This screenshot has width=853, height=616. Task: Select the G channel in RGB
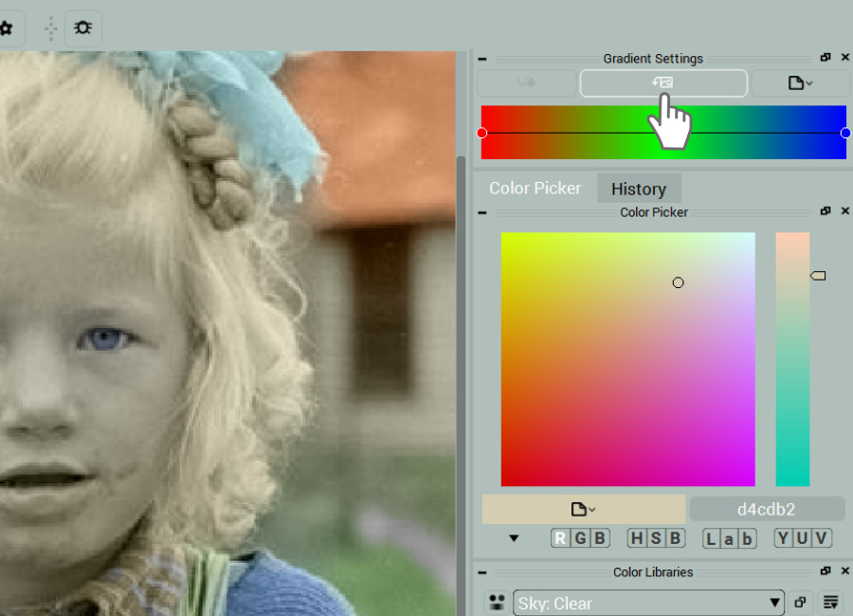point(580,538)
